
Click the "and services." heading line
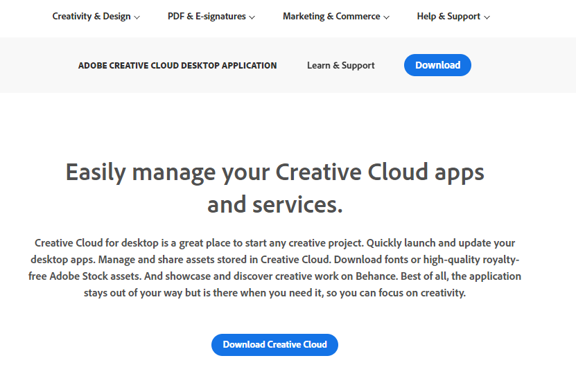tap(274, 205)
